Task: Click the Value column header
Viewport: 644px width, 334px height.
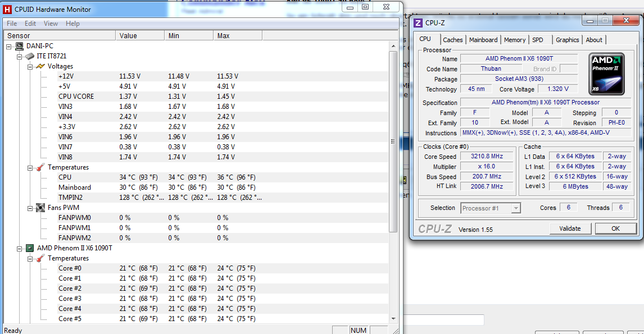Action: (140, 36)
